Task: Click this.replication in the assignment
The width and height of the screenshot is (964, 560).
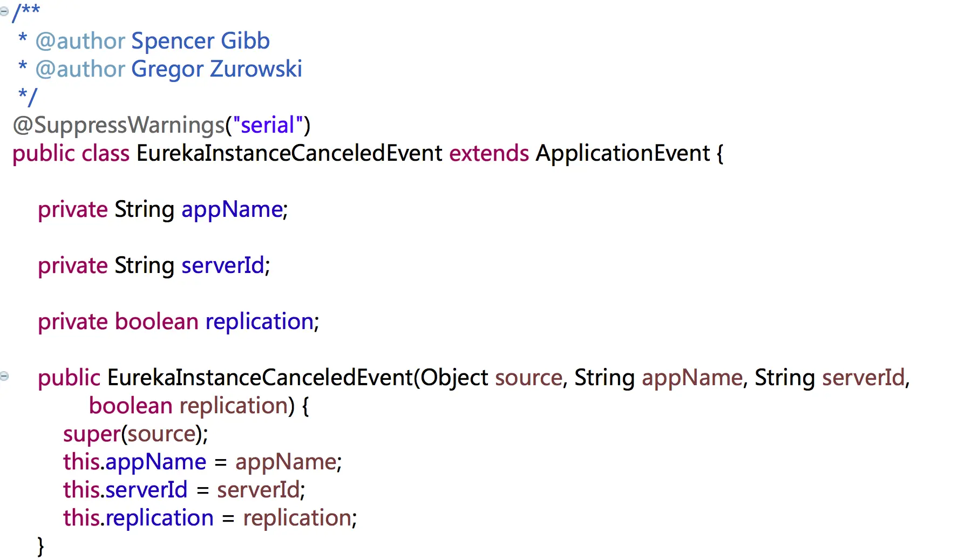Action: [138, 518]
